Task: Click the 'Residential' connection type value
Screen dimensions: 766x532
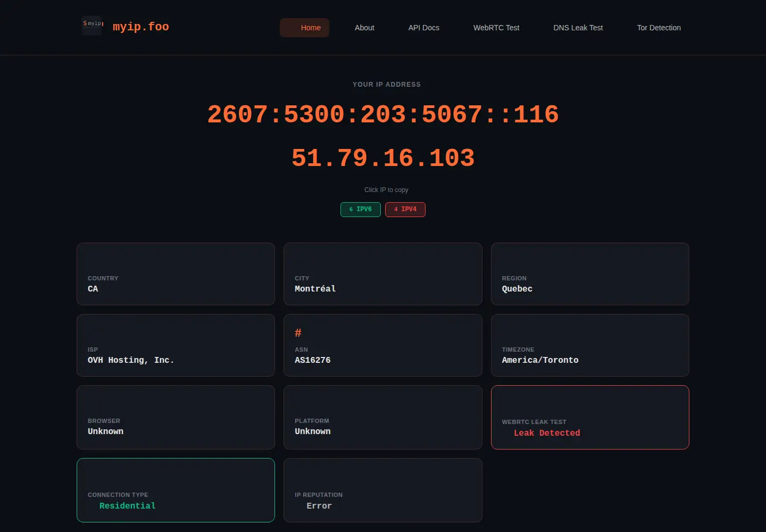Action: click(x=128, y=506)
